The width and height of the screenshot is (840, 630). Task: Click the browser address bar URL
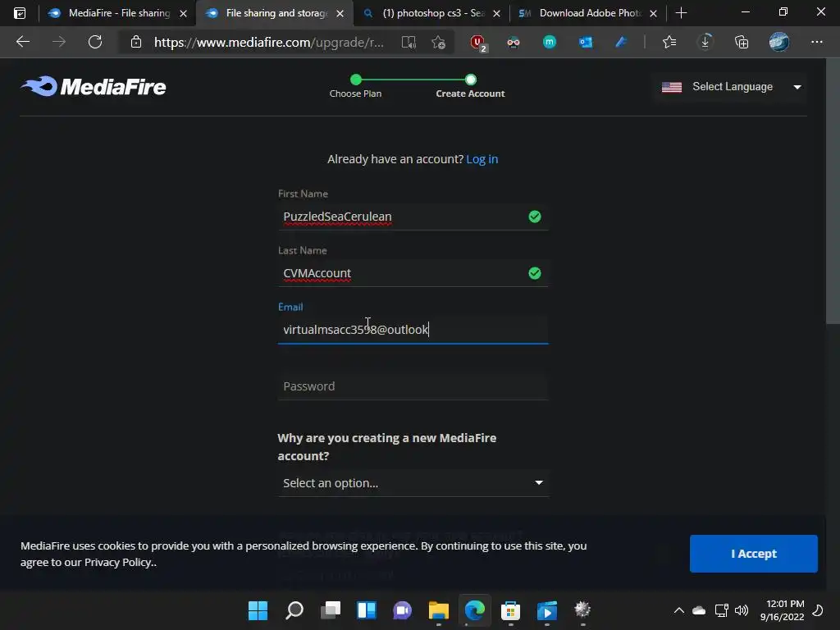[269, 43]
